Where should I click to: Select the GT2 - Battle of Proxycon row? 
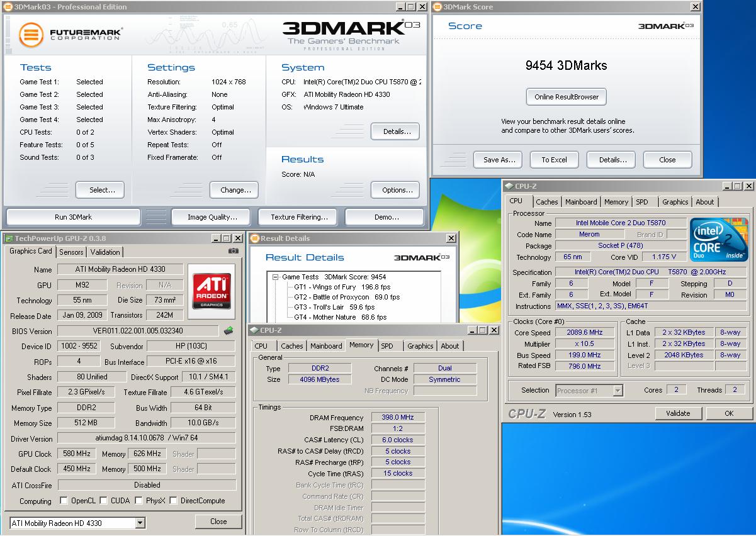pos(347,297)
